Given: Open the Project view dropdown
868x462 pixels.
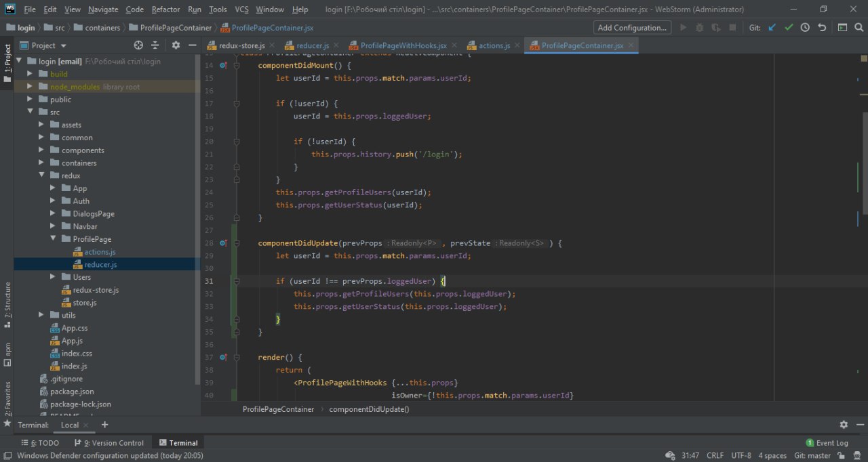Looking at the screenshot, I should [49, 45].
